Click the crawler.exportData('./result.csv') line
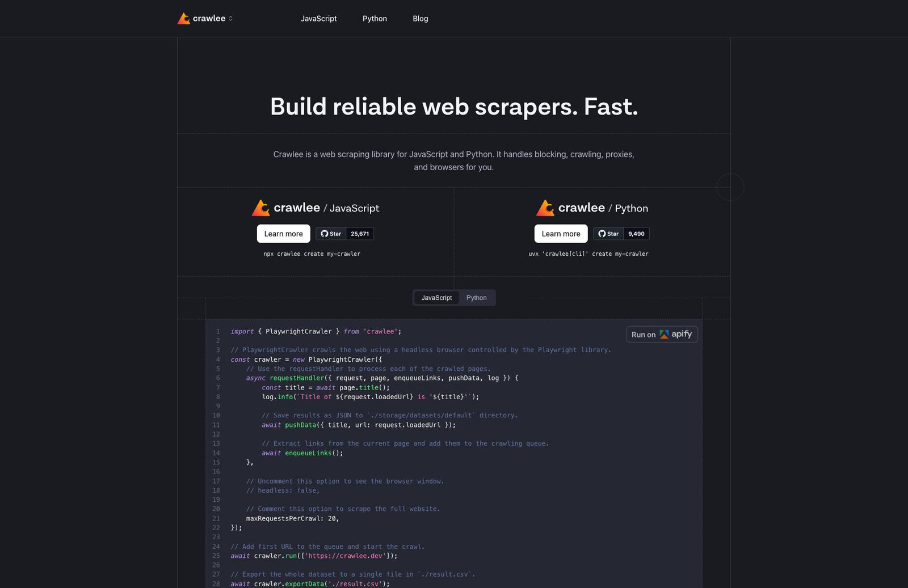Viewport: 908px width, 588px height. [x=310, y=584]
